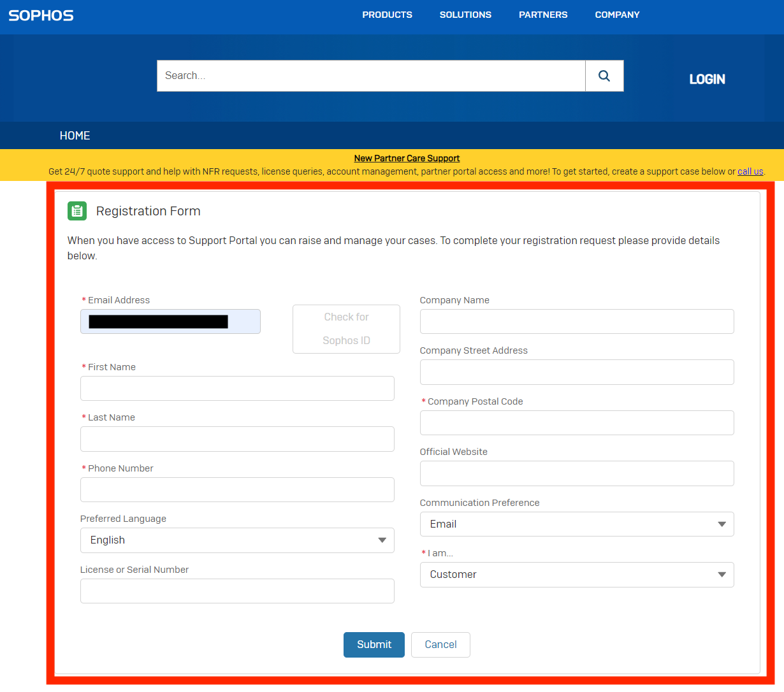Click the Check for Sophos ID button

[346, 329]
